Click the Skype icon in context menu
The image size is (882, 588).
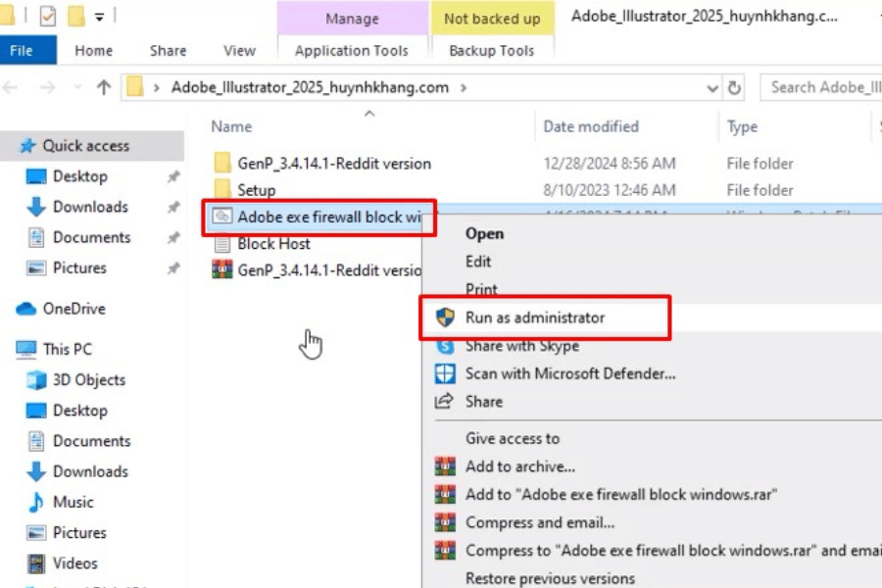coord(446,346)
